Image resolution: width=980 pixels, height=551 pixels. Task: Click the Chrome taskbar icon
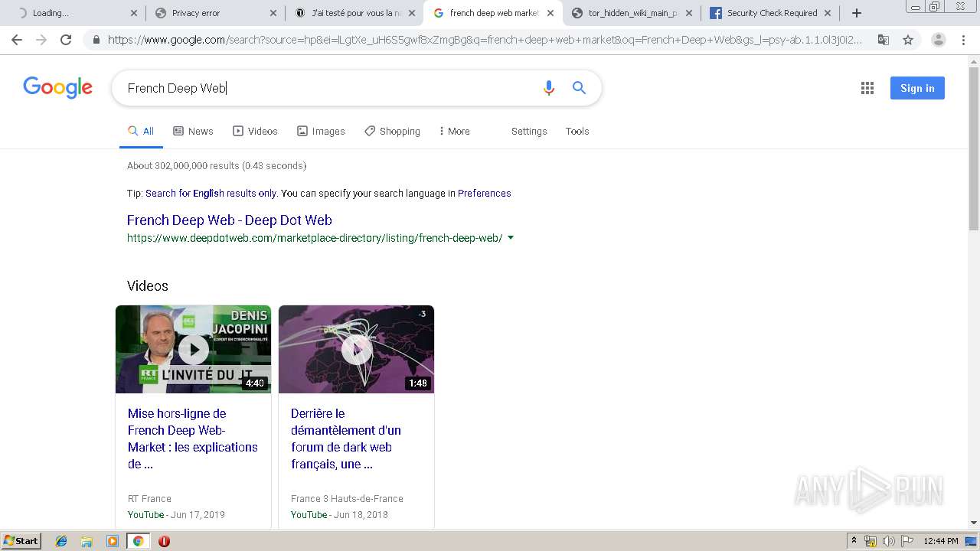click(139, 541)
